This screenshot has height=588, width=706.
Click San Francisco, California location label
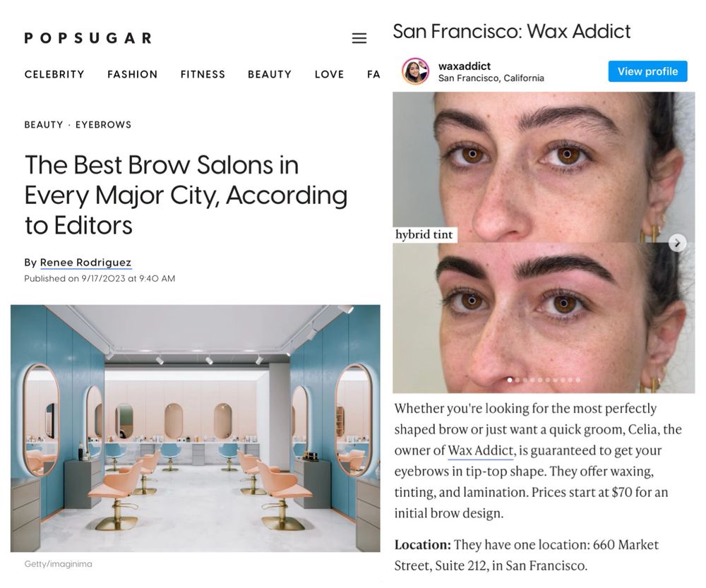click(x=491, y=78)
